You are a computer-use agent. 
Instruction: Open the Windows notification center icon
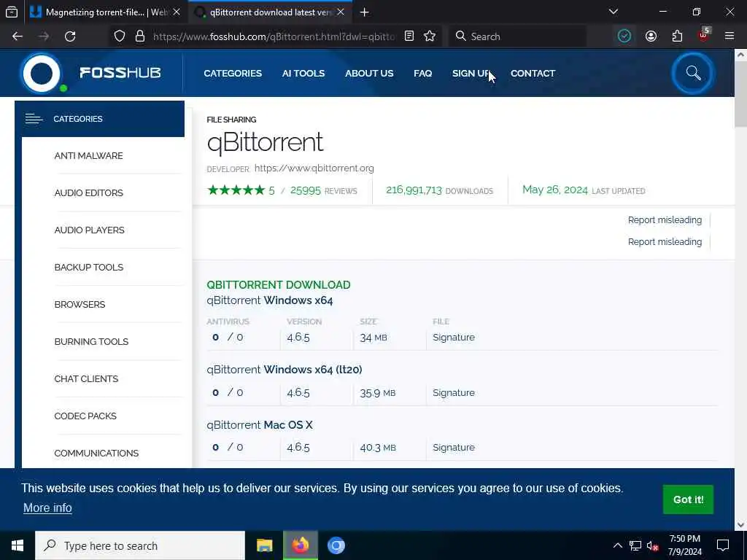pos(723,545)
